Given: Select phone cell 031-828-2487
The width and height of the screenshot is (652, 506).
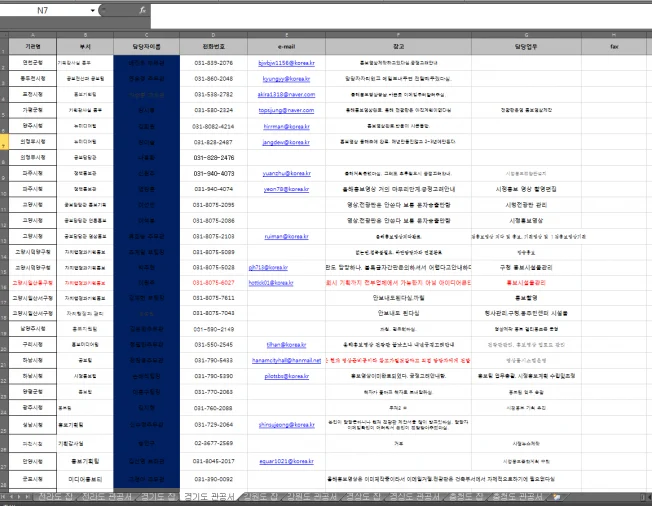Looking at the screenshot, I should (x=214, y=142).
